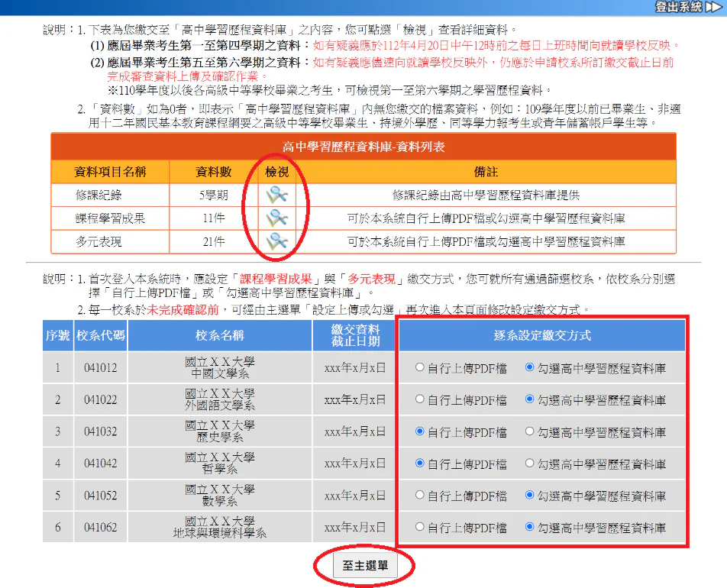Image resolution: width=727 pixels, height=588 pixels.
Task: Click department code 041012
Action: [x=100, y=368]
